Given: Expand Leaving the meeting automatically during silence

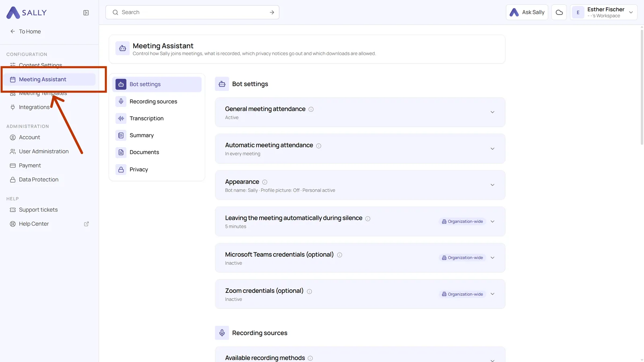Looking at the screenshot, I should (492, 222).
